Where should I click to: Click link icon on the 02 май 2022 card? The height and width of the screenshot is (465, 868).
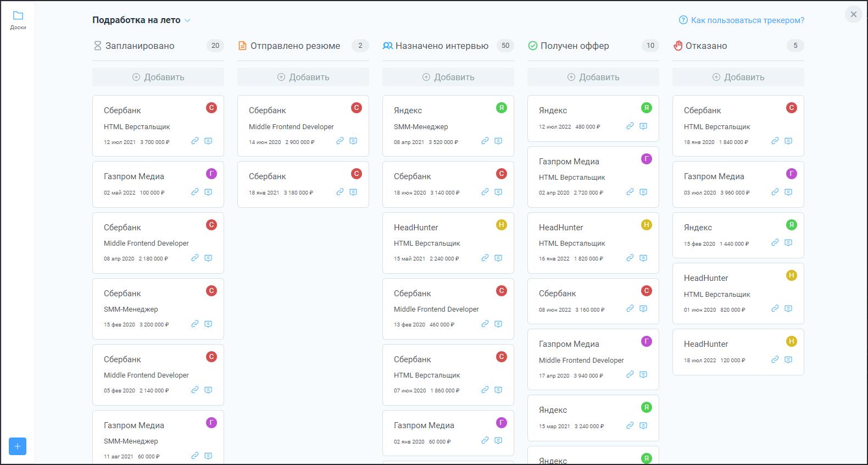pos(195,192)
